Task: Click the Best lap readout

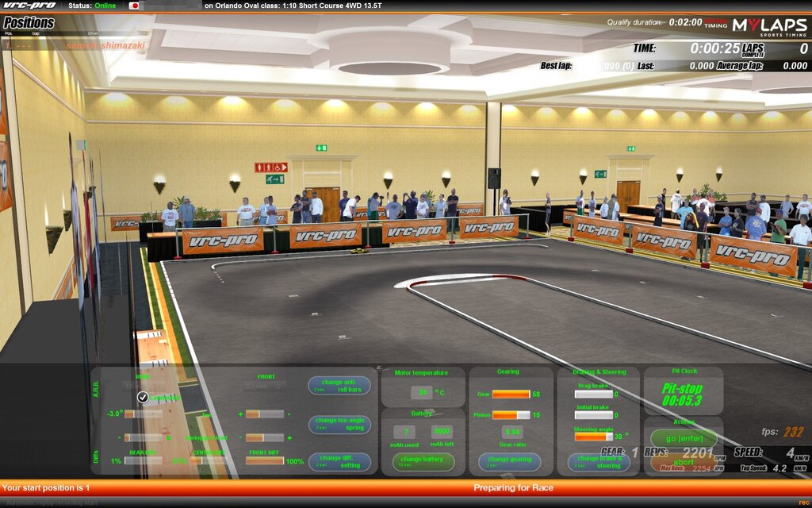Action: point(588,66)
